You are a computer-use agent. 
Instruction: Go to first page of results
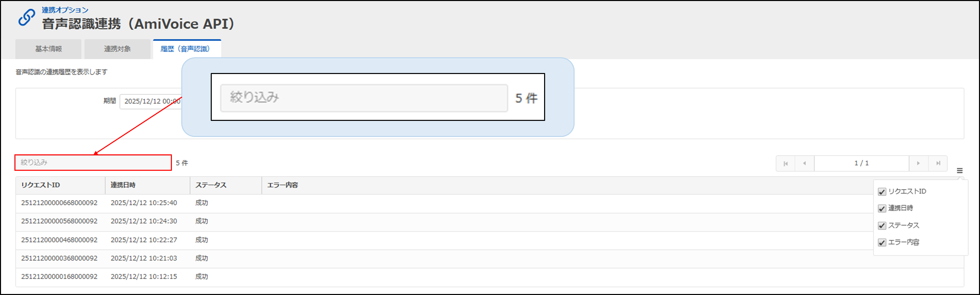coord(786,163)
